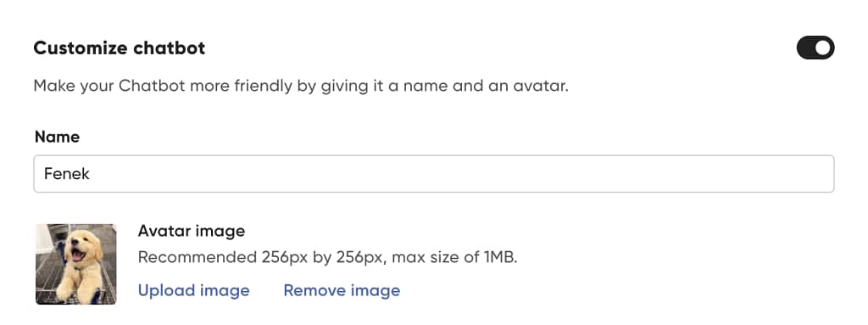The image size is (868, 325).
Task: Click the chatbot friendliness description text
Action: pyautogui.click(x=301, y=86)
